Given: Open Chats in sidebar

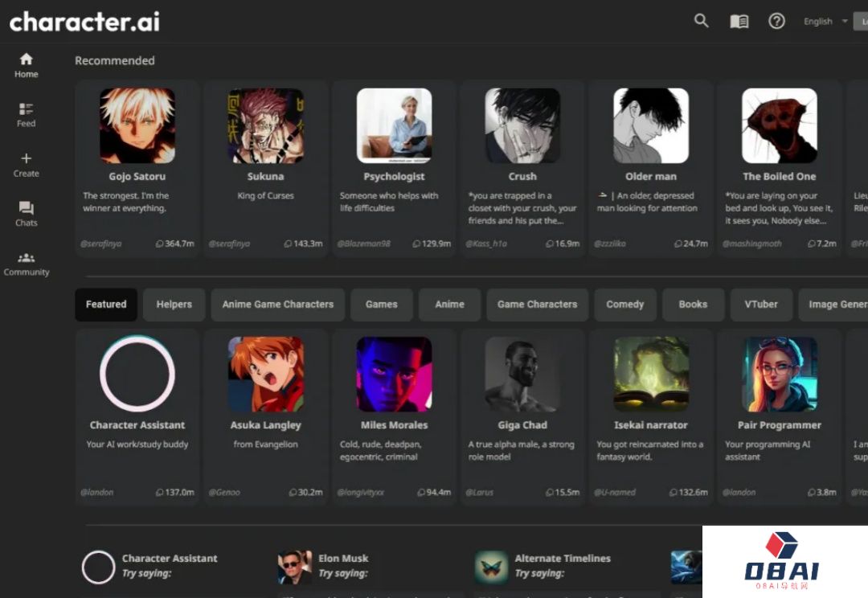Looking at the screenshot, I should pos(26,215).
